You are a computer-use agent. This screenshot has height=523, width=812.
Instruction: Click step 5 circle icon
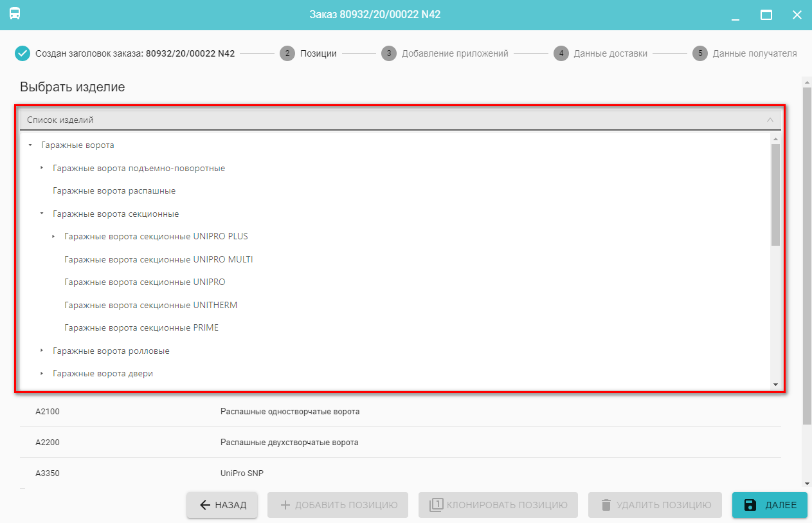tap(699, 53)
